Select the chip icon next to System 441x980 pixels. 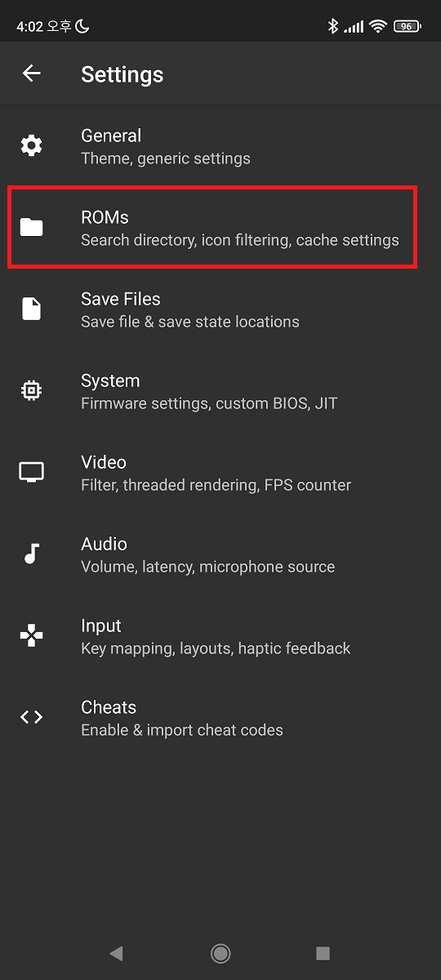(31, 390)
